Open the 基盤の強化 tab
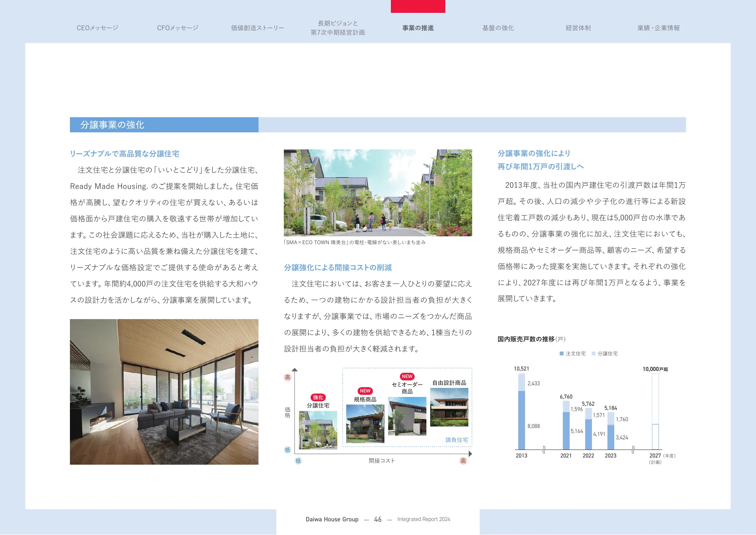 pyautogui.click(x=498, y=28)
